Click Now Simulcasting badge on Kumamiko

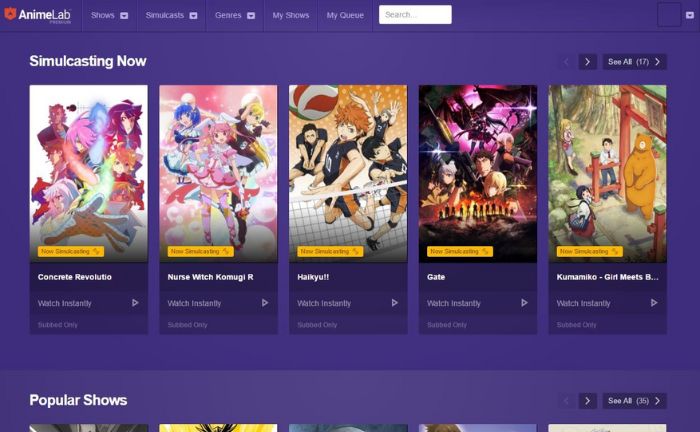(590, 252)
